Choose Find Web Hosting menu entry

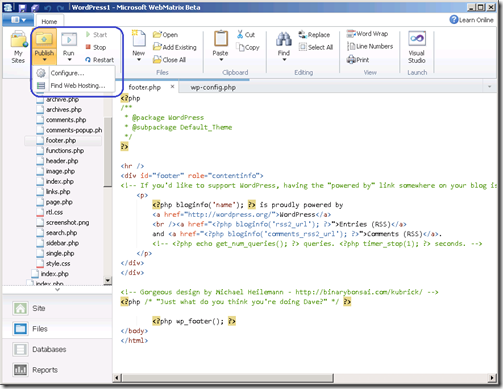[x=73, y=86]
